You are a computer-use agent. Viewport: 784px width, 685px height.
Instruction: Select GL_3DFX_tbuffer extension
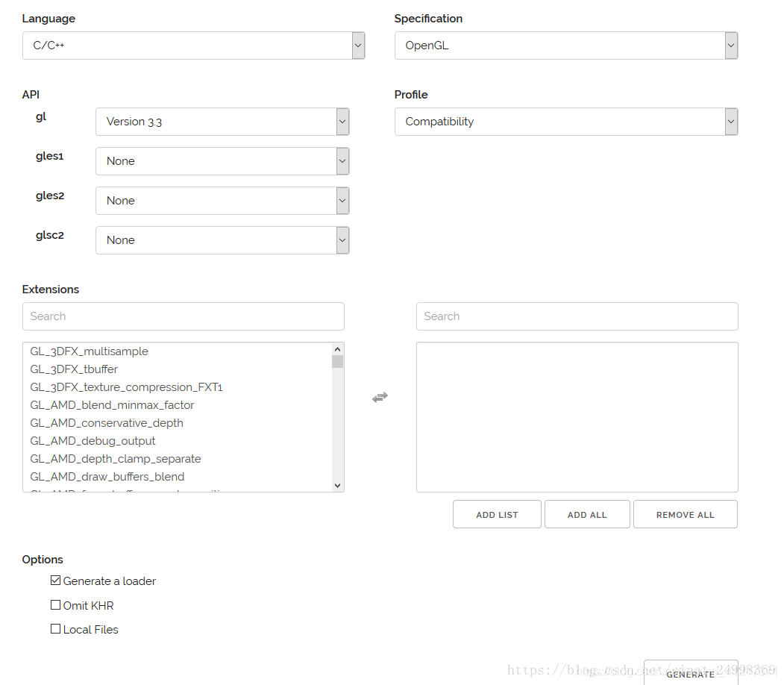pyautogui.click(x=178, y=369)
